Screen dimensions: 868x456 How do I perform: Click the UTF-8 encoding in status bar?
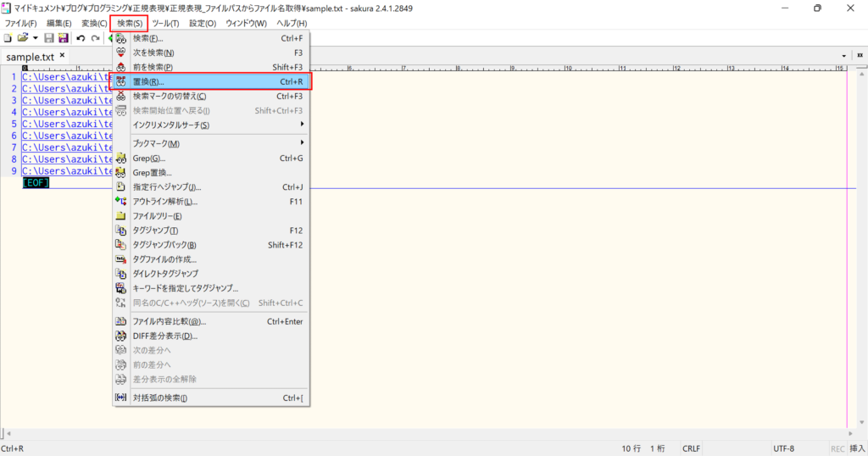pos(784,448)
